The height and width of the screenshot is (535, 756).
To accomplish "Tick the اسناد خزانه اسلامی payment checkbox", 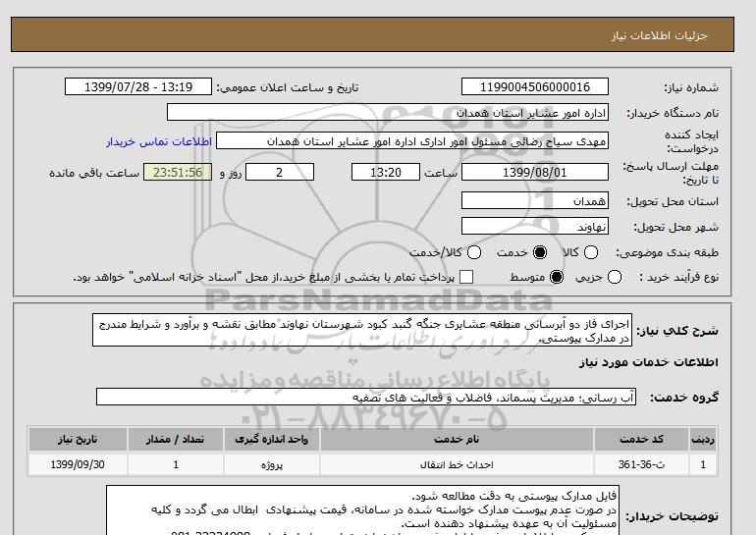I will [x=466, y=277].
